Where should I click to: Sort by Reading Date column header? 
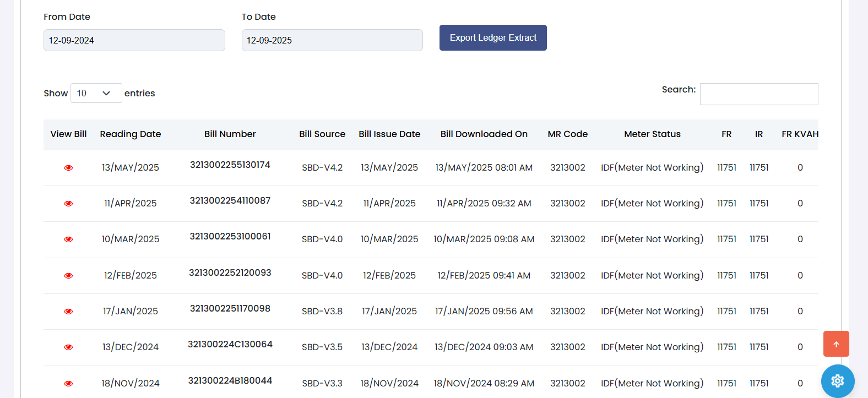[130, 134]
